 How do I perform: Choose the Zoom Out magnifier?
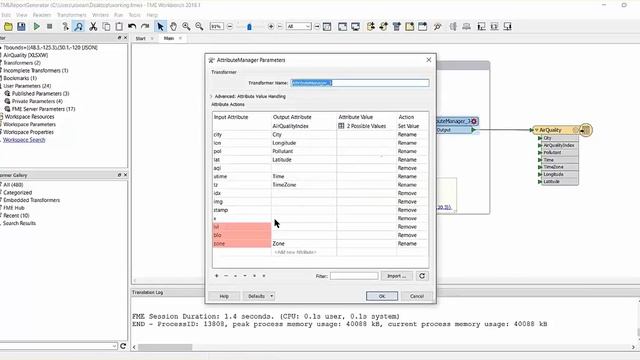(199, 27)
